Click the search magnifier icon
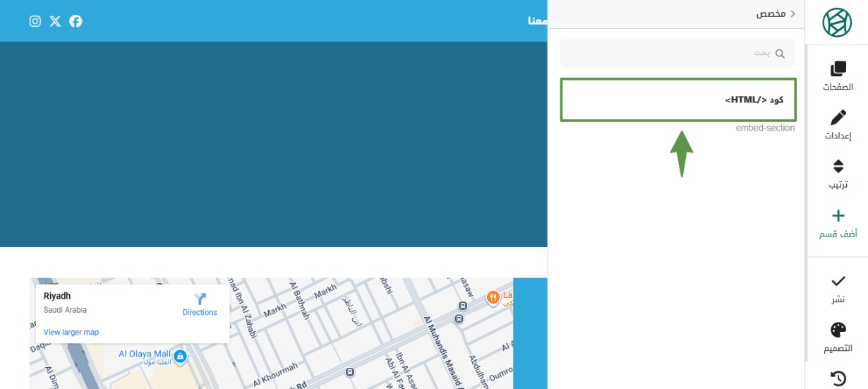This screenshot has width=868, height=389. coord(780,54)
